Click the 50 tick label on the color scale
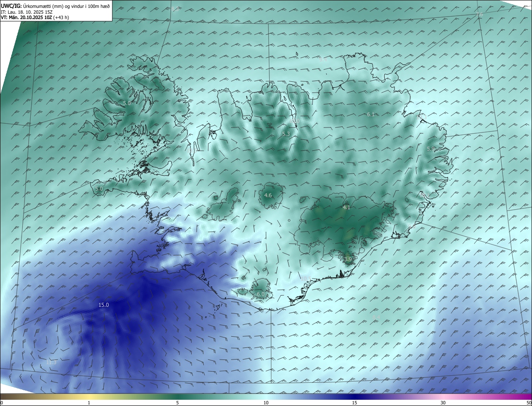532x406 pixels. pos(529,403)
